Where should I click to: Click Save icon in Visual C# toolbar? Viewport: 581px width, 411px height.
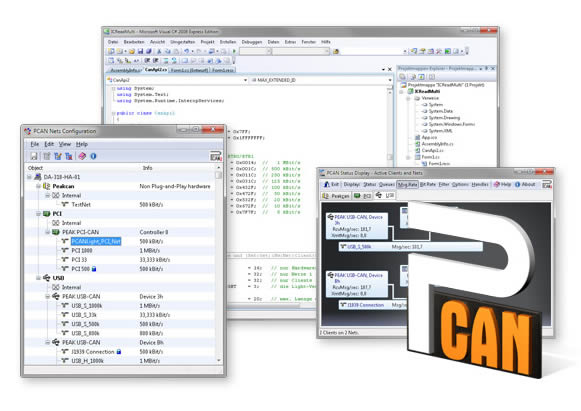[x=140, y=52]
